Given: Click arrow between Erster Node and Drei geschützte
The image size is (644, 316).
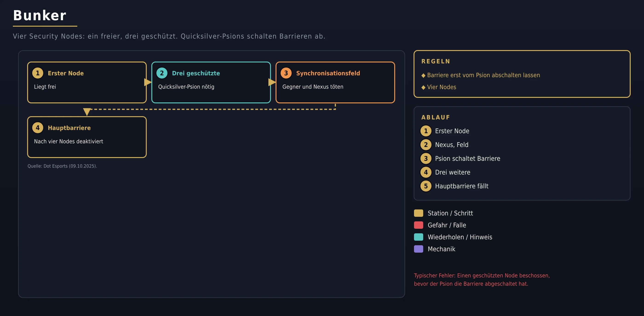Looking at the screenshot, I should 148,82.
